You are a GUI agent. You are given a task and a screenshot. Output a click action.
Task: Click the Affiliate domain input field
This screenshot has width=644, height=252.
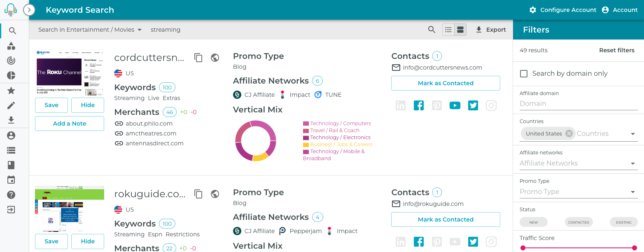[x=579, y=104]
